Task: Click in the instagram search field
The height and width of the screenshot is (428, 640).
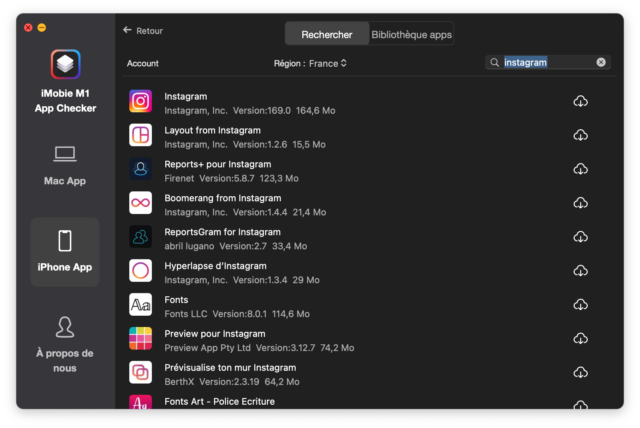Action: click(x=548, y=62)
